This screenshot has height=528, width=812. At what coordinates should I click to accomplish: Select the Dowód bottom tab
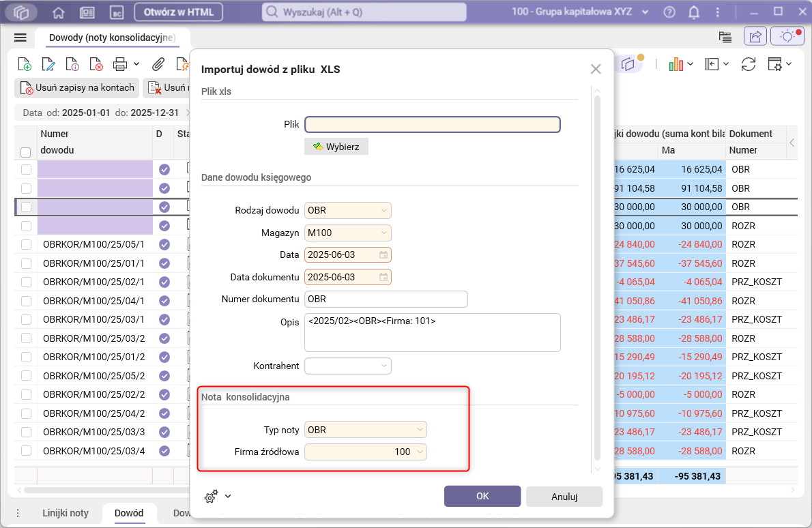tap(129, 513)
